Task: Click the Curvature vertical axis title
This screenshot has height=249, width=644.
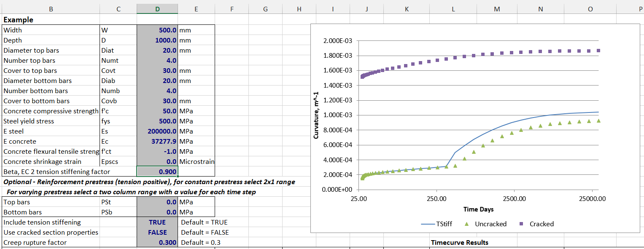Action: pos(315,115)
